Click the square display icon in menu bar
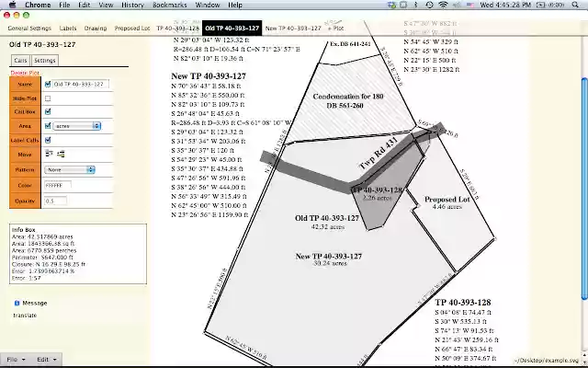 [x=403, y=5]
